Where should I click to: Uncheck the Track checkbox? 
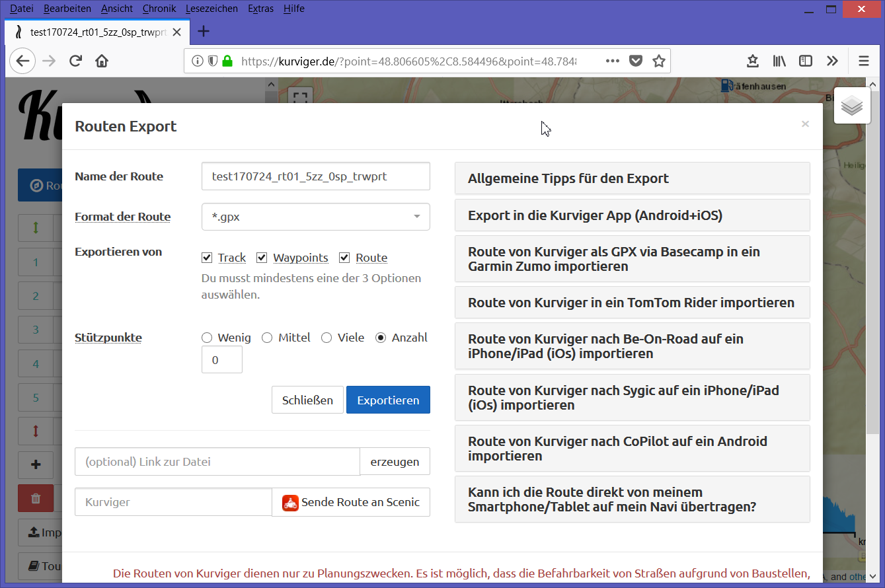pos(207,258)
